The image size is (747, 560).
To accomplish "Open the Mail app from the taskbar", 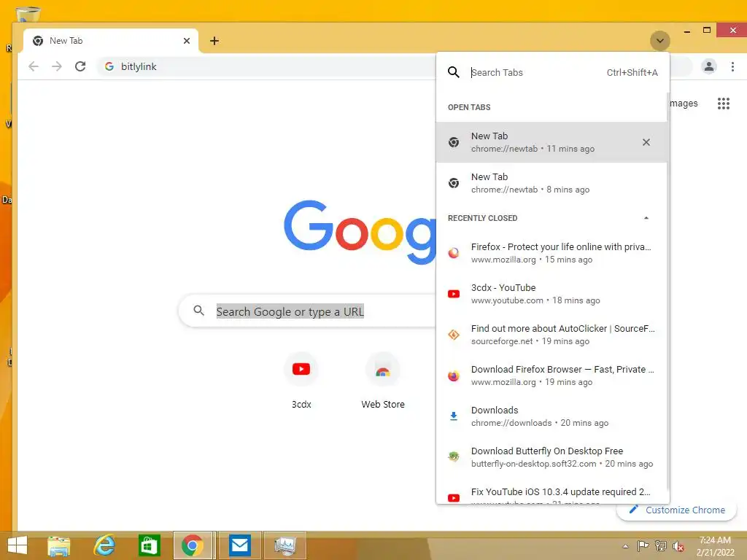I will click(x=239, y=545).
